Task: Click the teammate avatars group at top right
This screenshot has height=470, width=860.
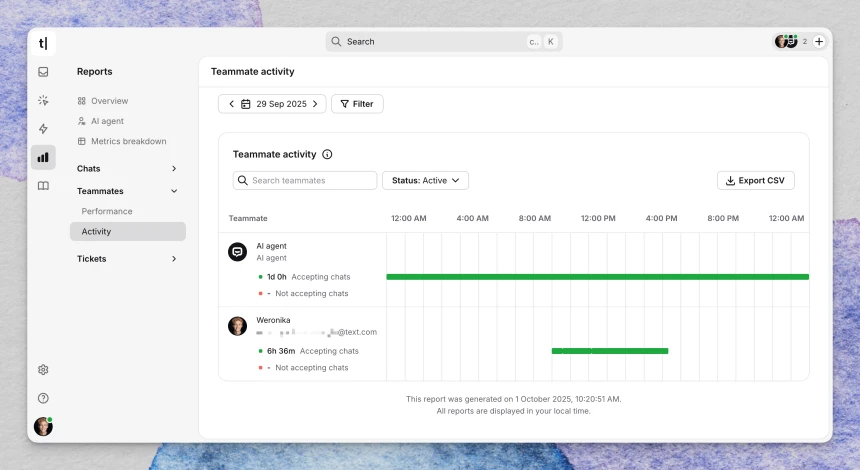Action: point(786,41)
